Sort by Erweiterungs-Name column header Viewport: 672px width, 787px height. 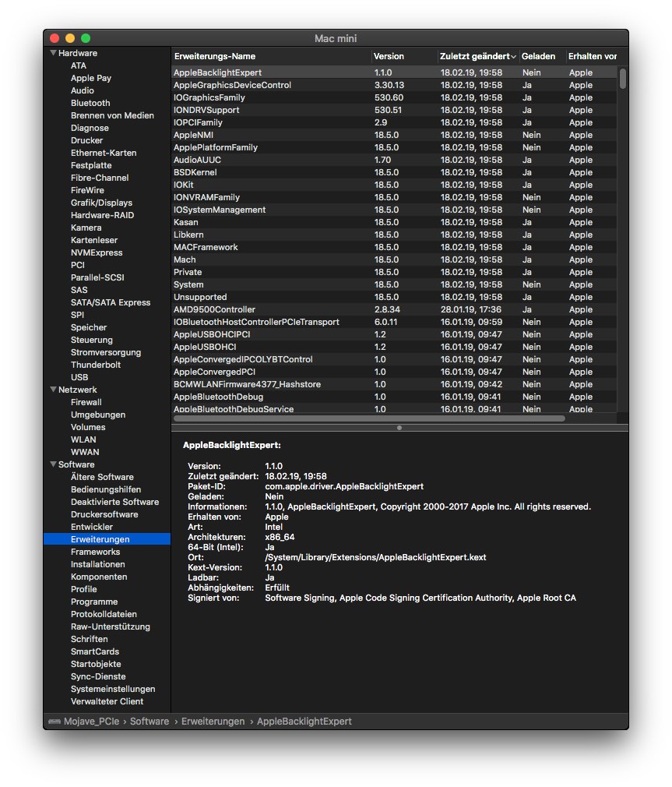271,56
